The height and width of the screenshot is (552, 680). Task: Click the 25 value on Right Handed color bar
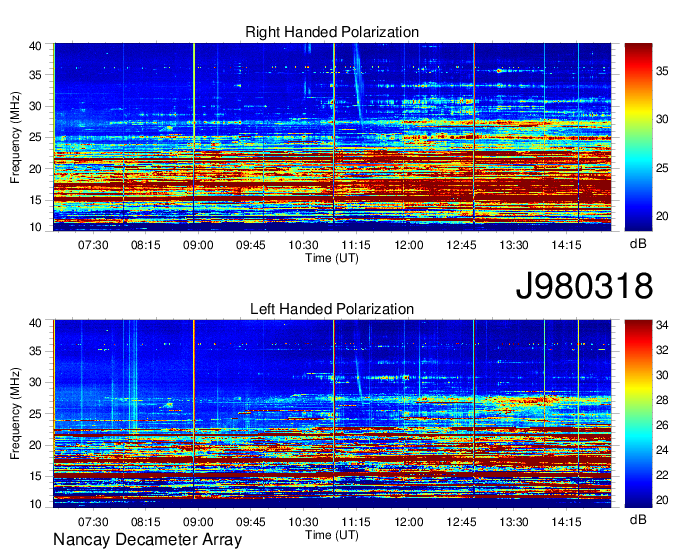pyautogui.click(x=662, y=168)
